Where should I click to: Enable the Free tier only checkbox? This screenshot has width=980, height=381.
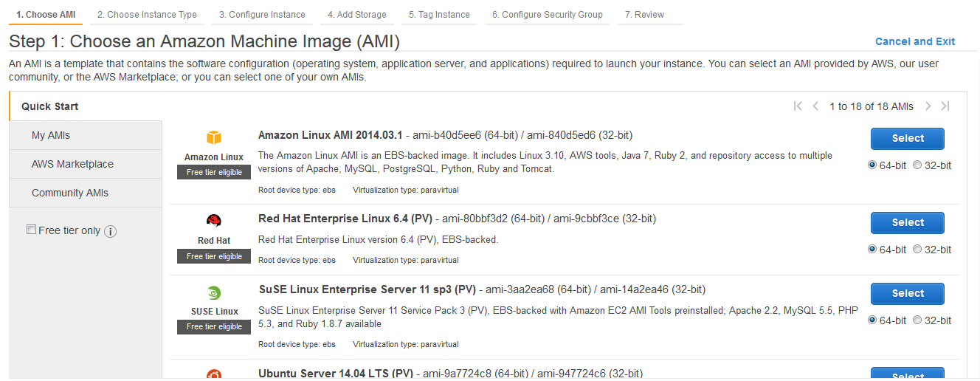pos(31,230)
